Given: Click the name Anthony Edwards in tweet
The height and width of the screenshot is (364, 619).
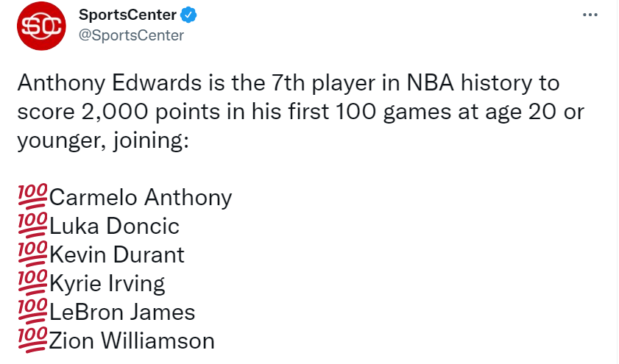Looking at the screenshot, I should (x=110, y=84).
